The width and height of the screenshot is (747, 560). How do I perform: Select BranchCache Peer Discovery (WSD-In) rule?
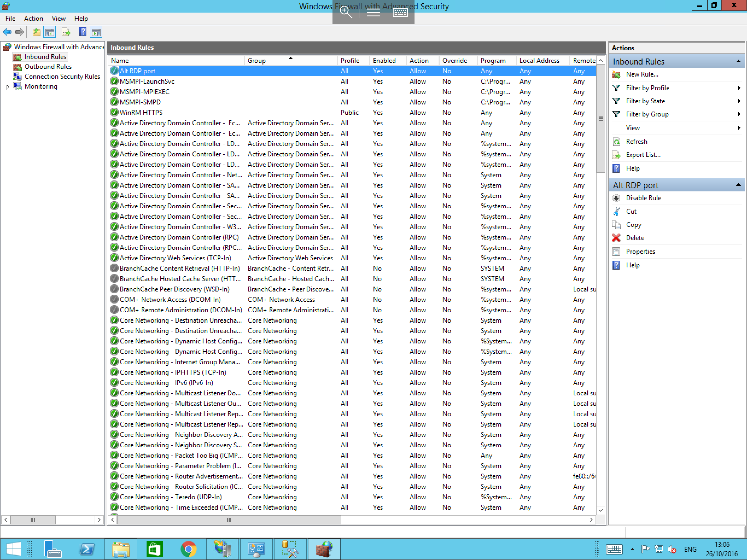click(352, 289)
